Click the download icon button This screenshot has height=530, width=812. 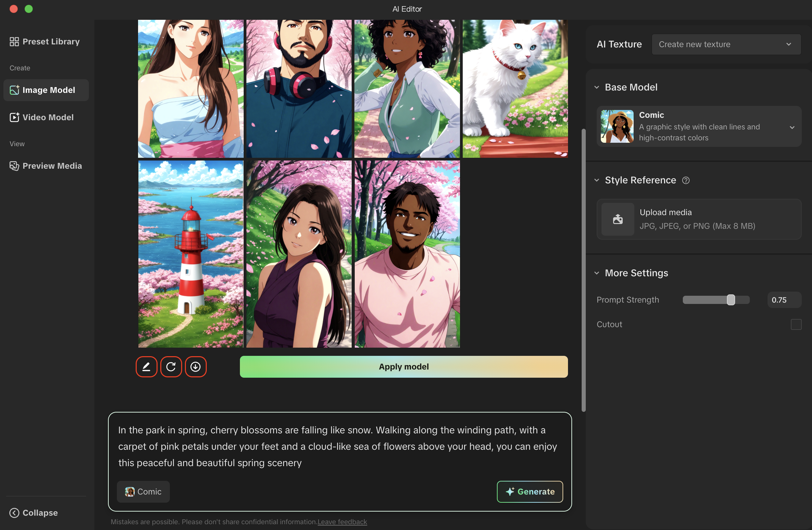pyautogui.click(x=195, y=367)
